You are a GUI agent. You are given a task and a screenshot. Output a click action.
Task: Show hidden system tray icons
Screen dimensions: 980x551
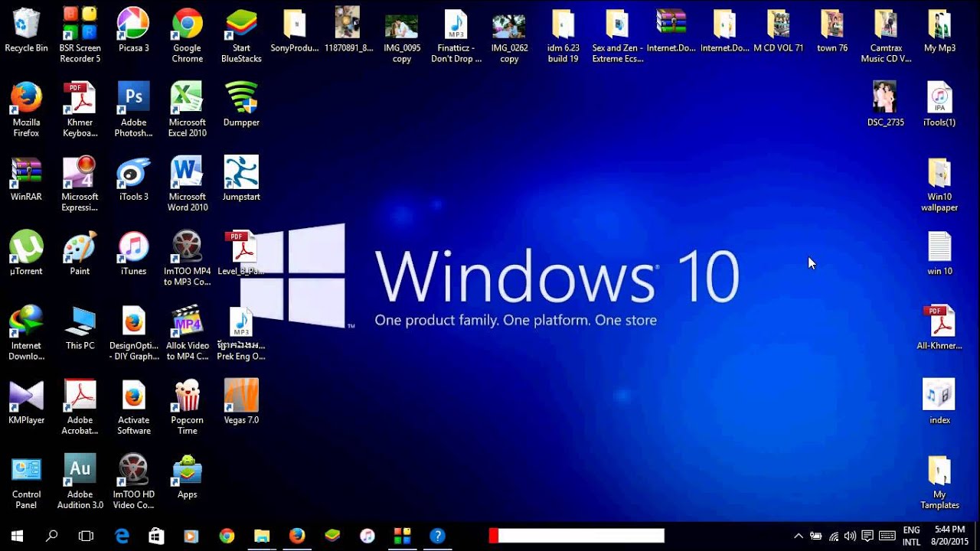click(799, 536)
